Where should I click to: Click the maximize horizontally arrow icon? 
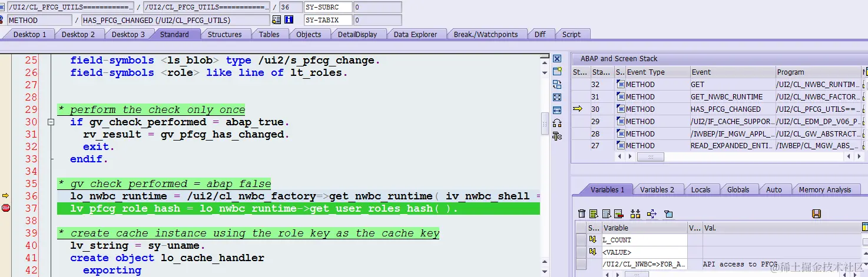tap(557, 110)
